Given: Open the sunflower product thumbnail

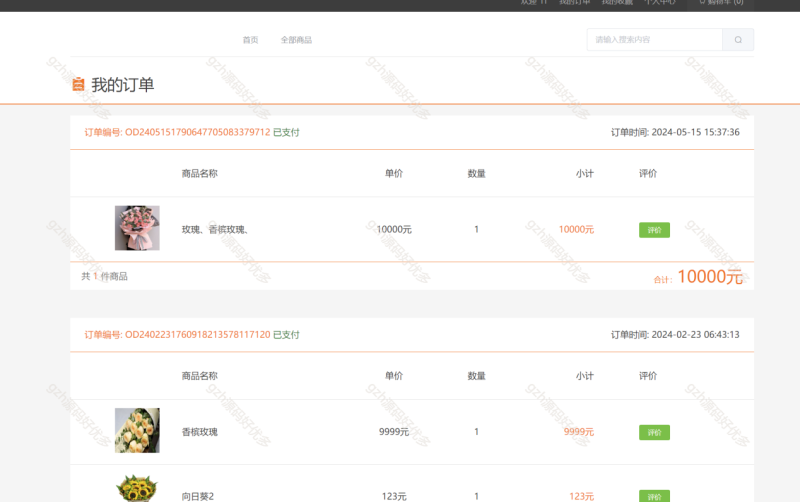Looking at the screenshot, I should pyautogui.click(x=137, y=489).
